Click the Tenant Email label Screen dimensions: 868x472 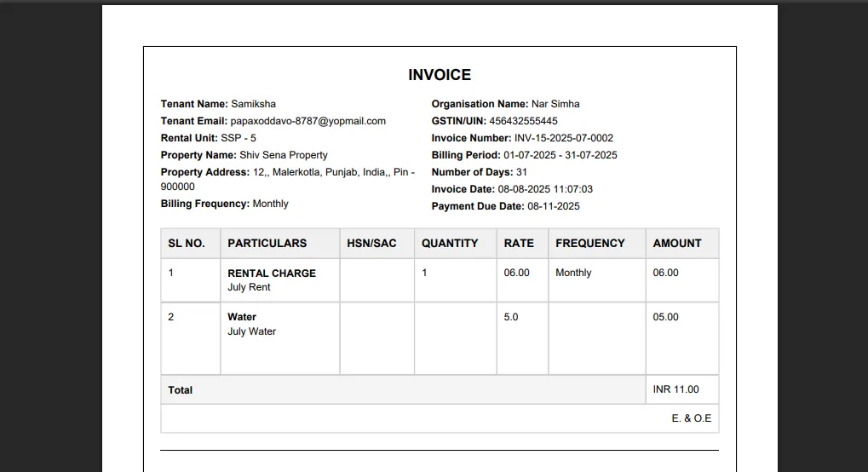click(193, 121)
